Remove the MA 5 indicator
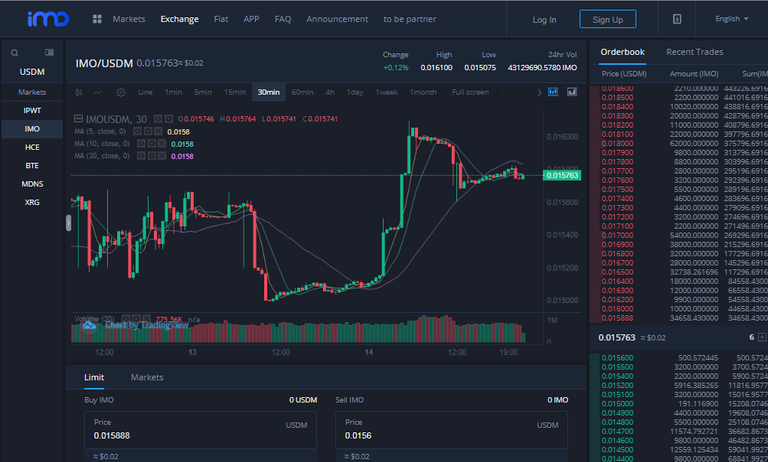 click(158, 131)
